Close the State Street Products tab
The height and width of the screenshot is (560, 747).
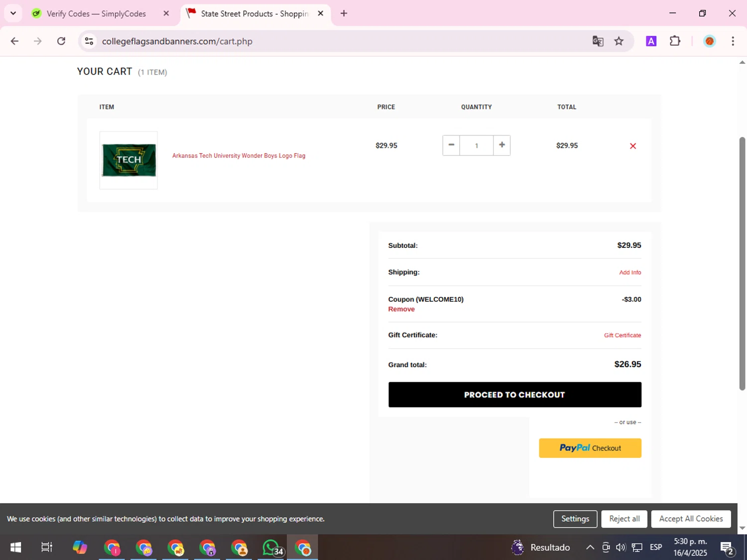(321, 13)
